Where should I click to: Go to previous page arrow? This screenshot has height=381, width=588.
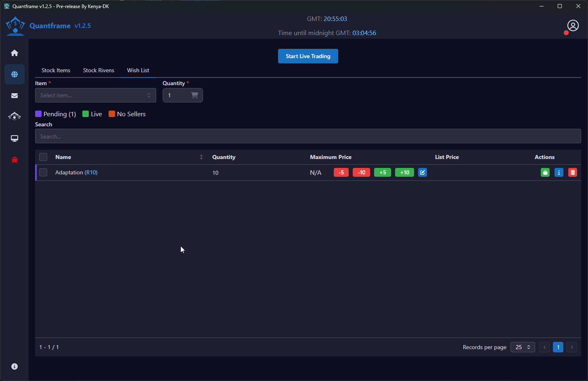point(544,347)
